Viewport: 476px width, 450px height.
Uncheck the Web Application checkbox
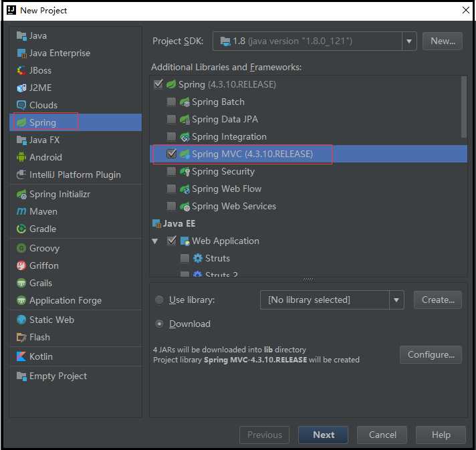point(172,241)
